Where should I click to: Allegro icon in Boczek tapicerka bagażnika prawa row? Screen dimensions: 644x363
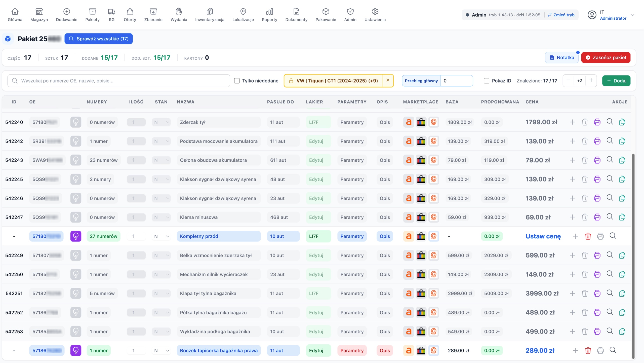tap(409, 350)
